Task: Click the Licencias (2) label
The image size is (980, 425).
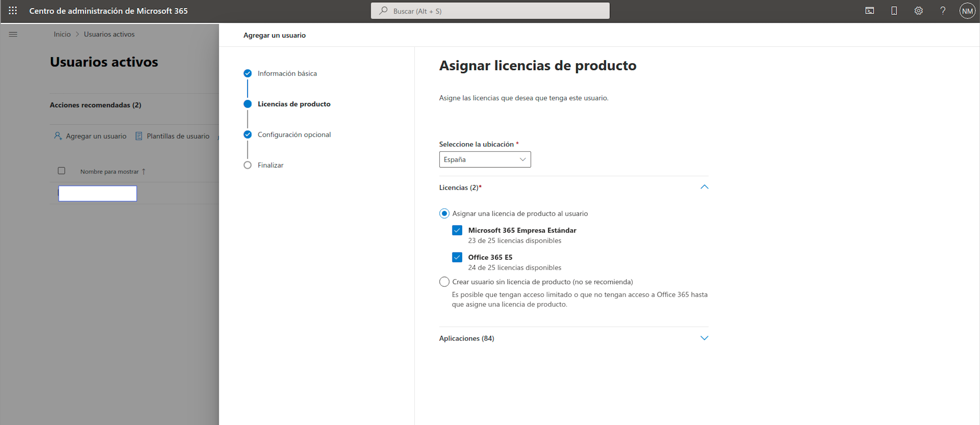Action: 460,187
